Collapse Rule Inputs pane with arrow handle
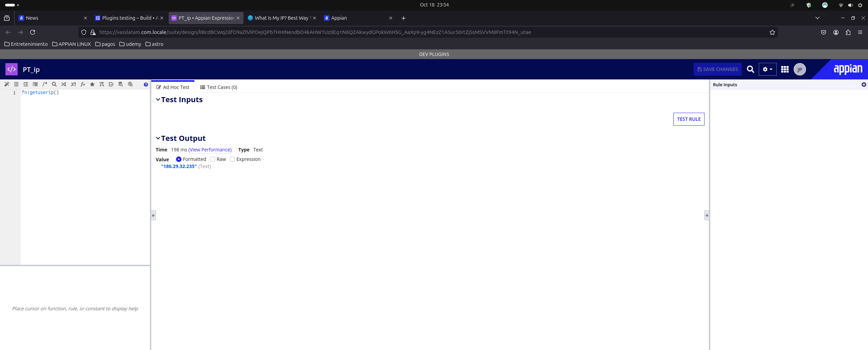The height and width of the screenshot is (350, 868). tap(707, 215)
